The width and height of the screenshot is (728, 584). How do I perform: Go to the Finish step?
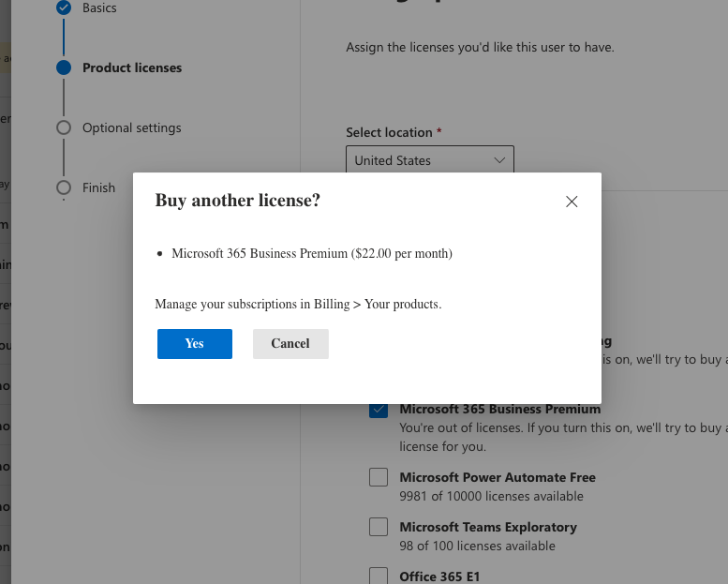[x=99, y=187]
